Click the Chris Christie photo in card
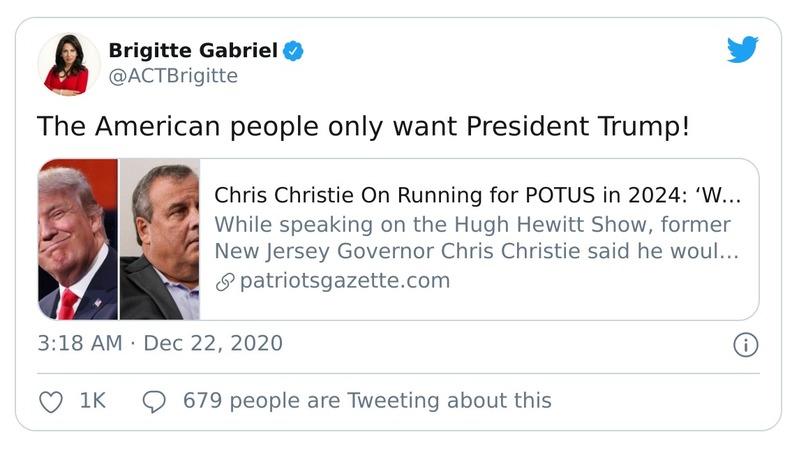This screenshot has width=799, height=453. 160,239
